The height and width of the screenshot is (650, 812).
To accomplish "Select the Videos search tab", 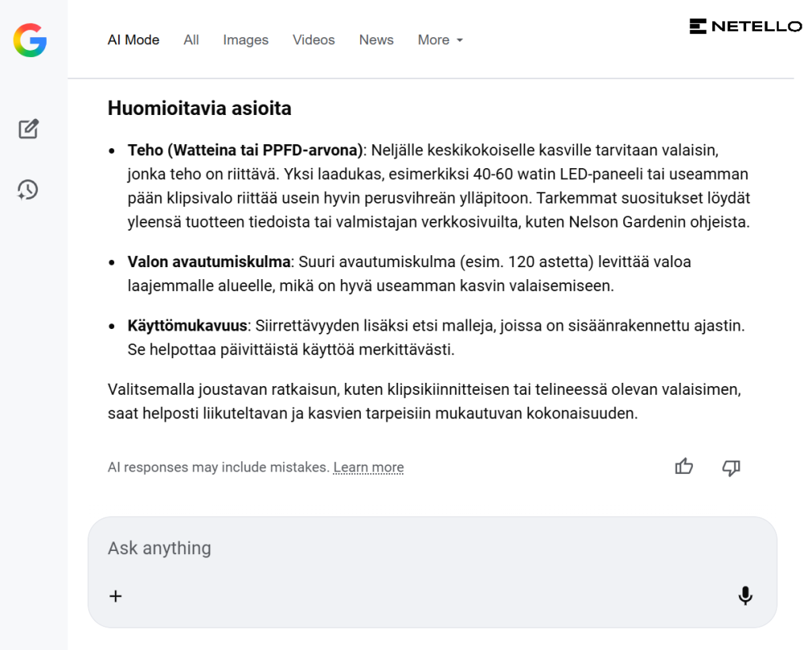I will (x=313, y=40).
